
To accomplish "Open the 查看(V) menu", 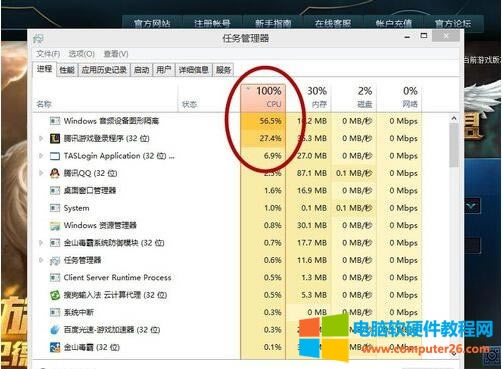I will pyautogui.click(x=116, y=54).
